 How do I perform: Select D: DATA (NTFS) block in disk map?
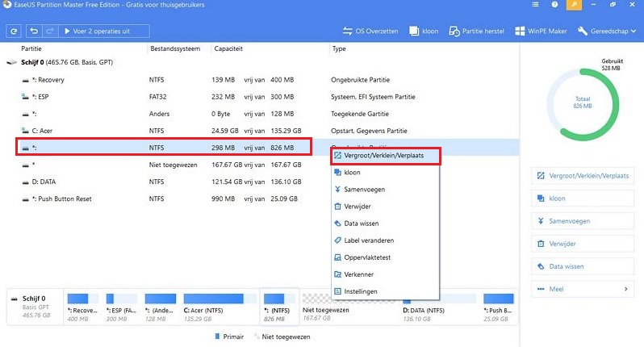pos(440,307)
